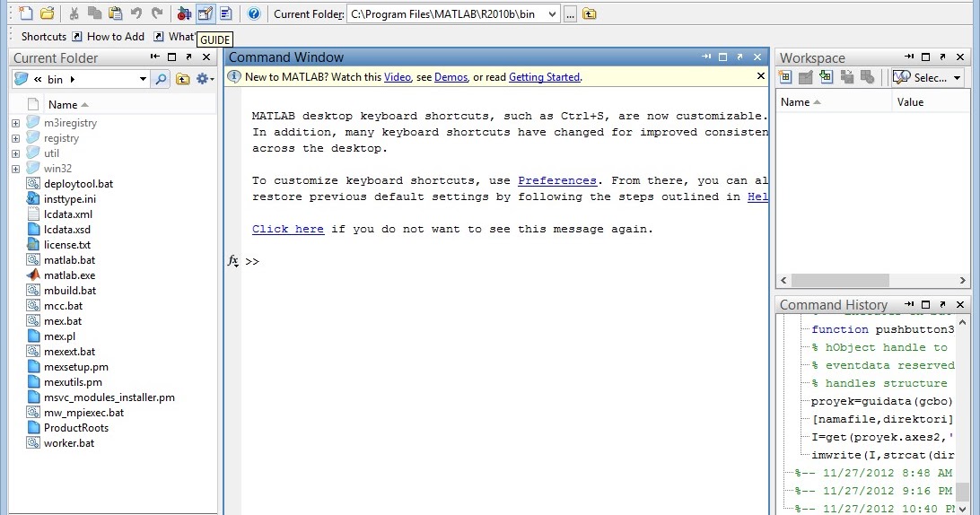Go up one folder level in main toolbar
Viewport: 980px width, 515px height.
[x=590, y=13]
